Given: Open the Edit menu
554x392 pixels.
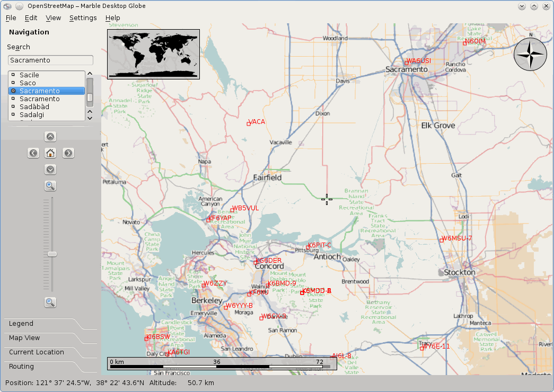Looking at the screenshot, I should 31,17.
